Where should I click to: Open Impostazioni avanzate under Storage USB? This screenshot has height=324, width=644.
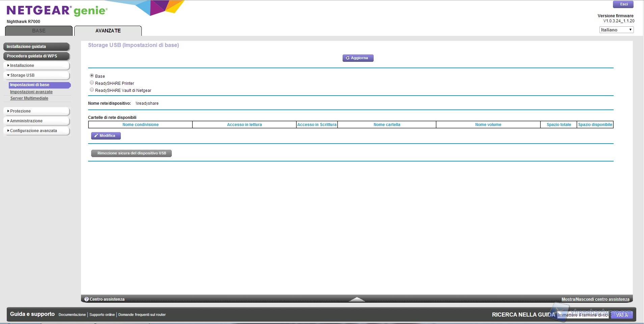pyautogui.click(x=31, y=92)
